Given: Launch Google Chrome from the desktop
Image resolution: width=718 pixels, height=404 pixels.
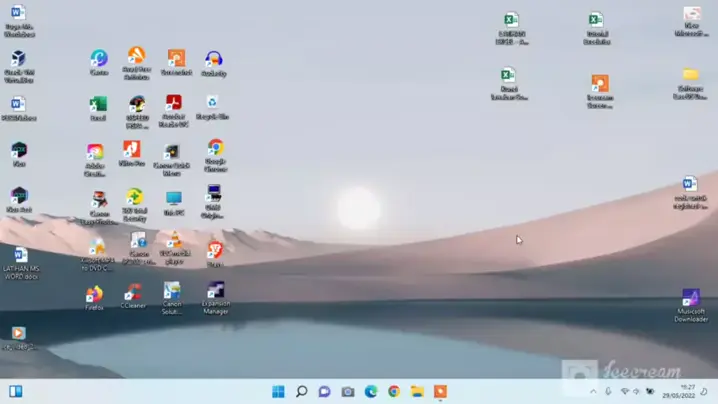Looking at the screenshot, I should point(215,149).
